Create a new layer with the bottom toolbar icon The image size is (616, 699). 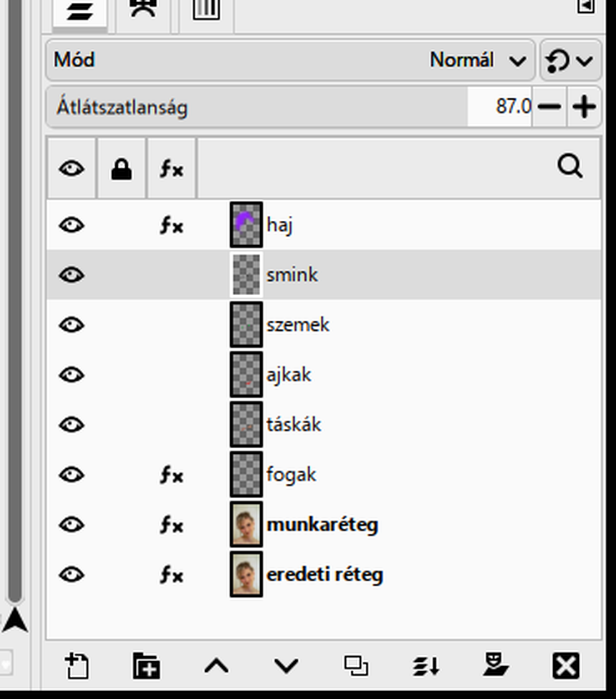tap(77, 665)
